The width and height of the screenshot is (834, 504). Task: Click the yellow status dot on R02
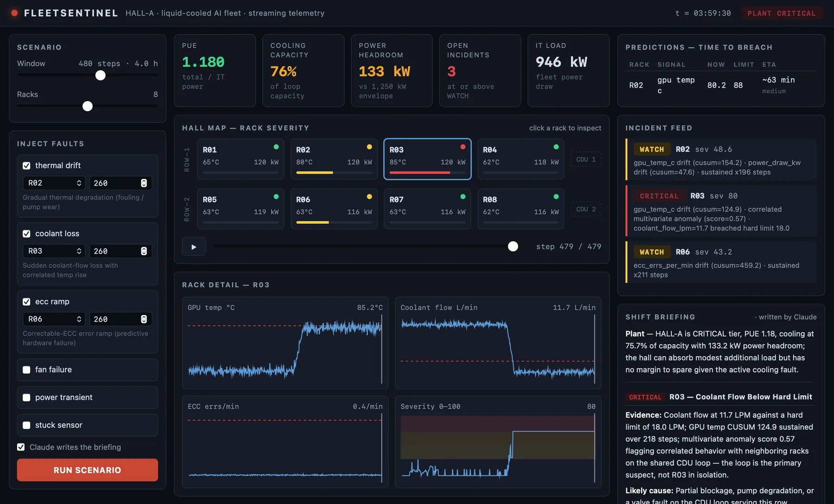369,147
